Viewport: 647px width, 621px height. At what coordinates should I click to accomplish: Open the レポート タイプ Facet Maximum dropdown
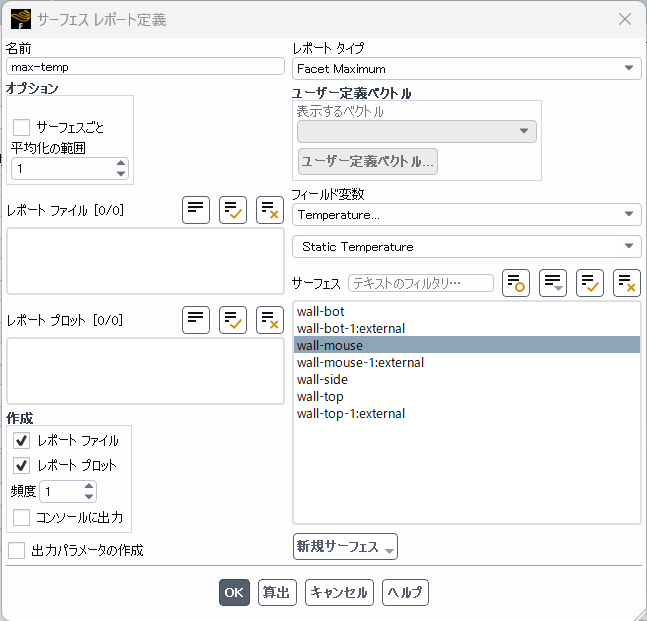coord(466,68)
